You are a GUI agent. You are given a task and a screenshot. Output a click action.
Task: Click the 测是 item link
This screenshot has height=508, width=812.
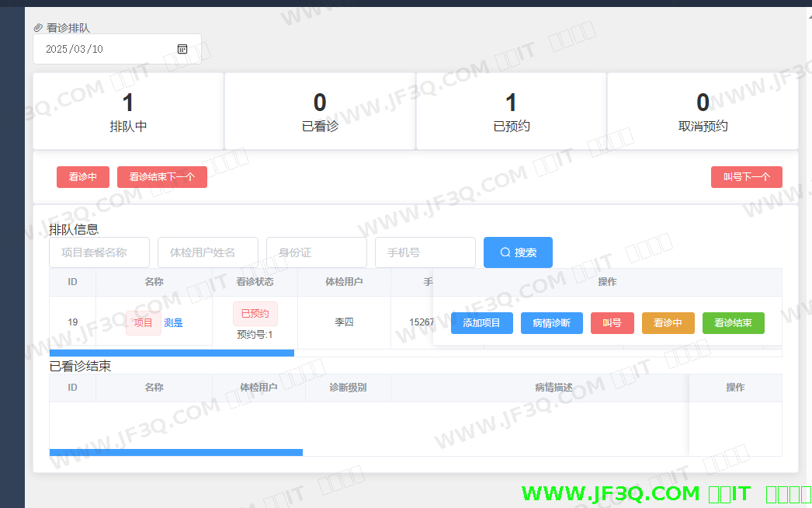tap(173, 323)
